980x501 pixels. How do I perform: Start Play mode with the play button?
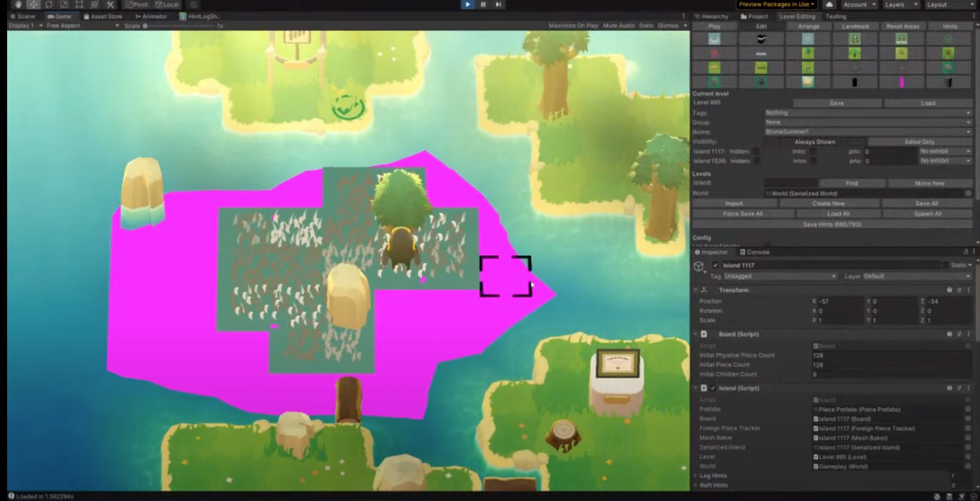click(468, 4)
